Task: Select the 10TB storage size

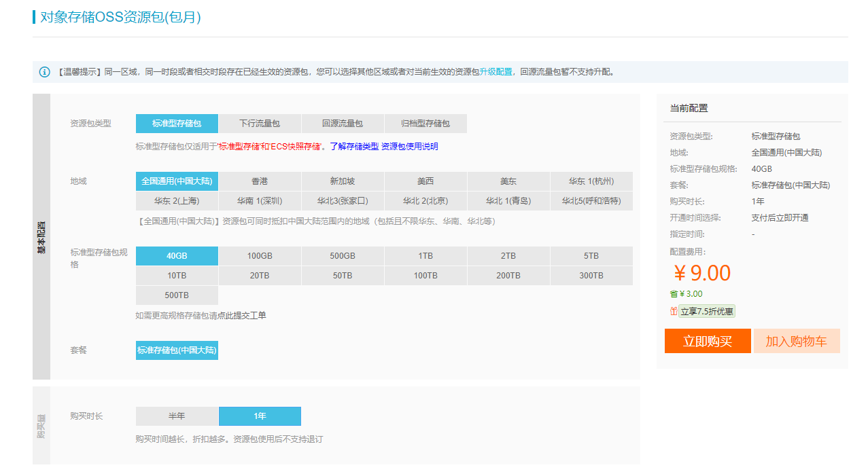Action: (177, 276)
